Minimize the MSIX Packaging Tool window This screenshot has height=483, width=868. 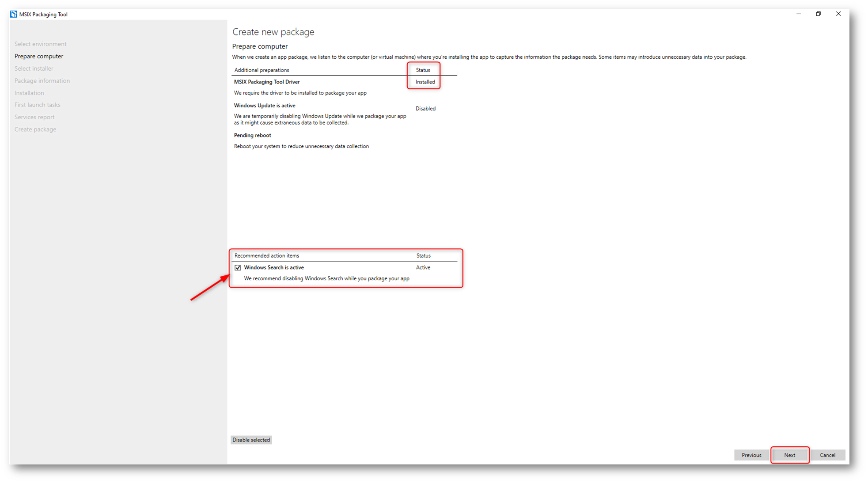pyautogui.click(x=799, y=14)
